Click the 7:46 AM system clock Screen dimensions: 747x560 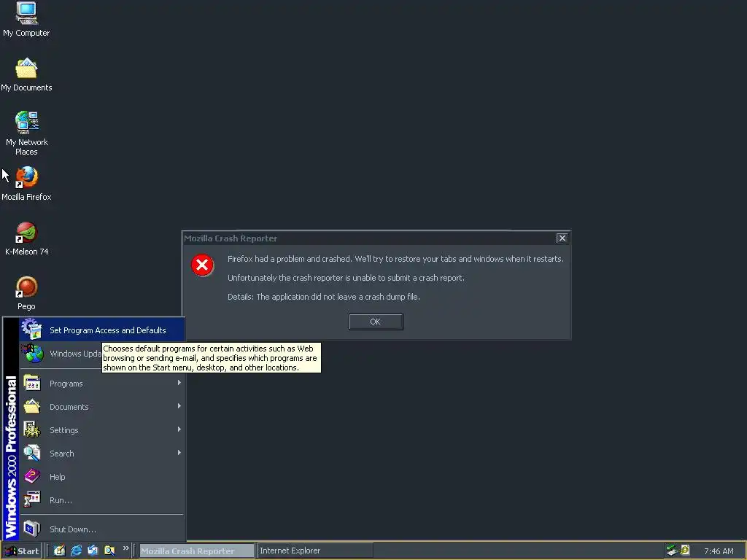719,551
